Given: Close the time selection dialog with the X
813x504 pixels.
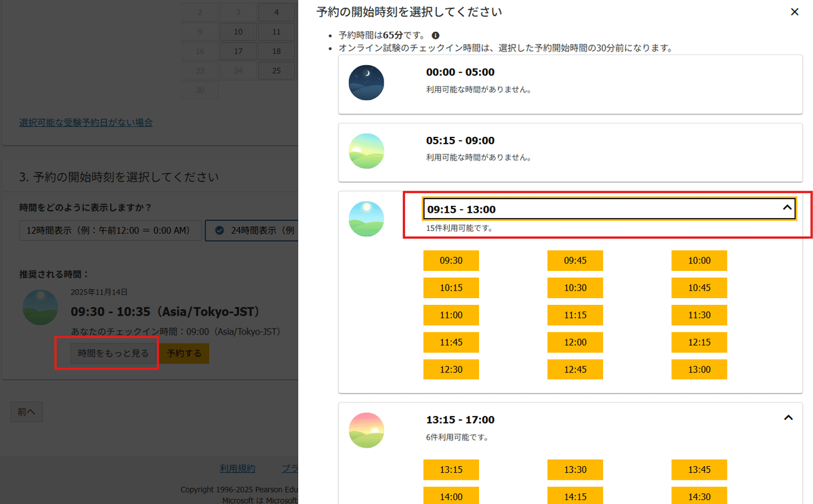Looking at the screenshot, I should 795,12.
